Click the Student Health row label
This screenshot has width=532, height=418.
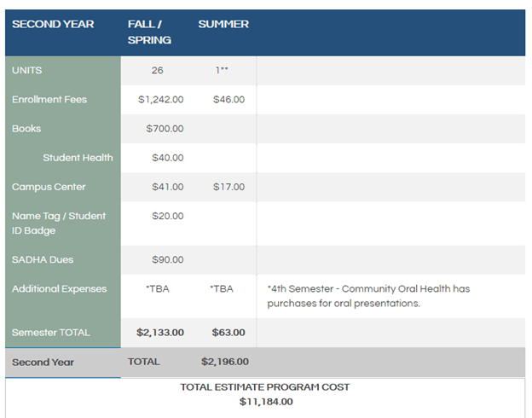coord(78,158)
